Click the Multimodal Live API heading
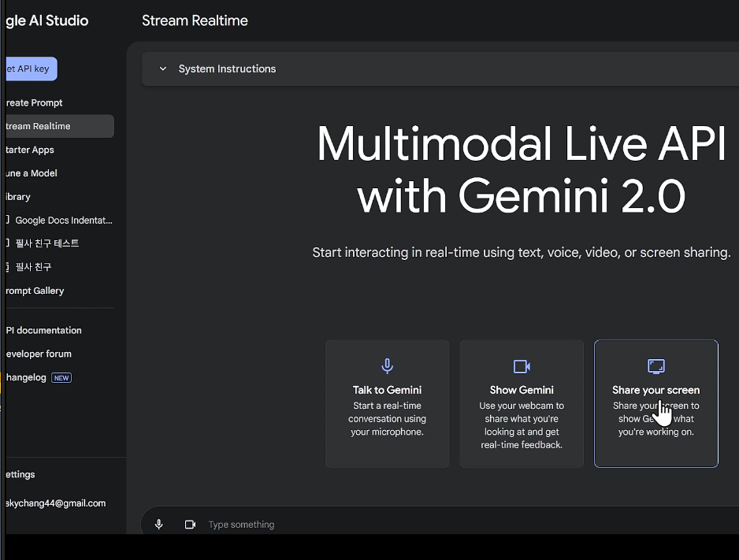Image resolution: width=739 pixels, height=560 pixels. (522, 169)
